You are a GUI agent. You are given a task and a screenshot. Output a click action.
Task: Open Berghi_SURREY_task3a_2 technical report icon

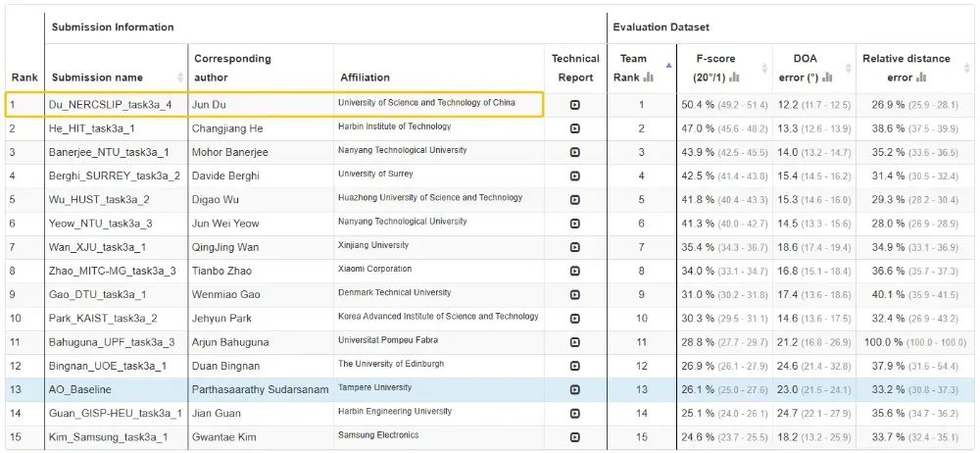point(574,176)
